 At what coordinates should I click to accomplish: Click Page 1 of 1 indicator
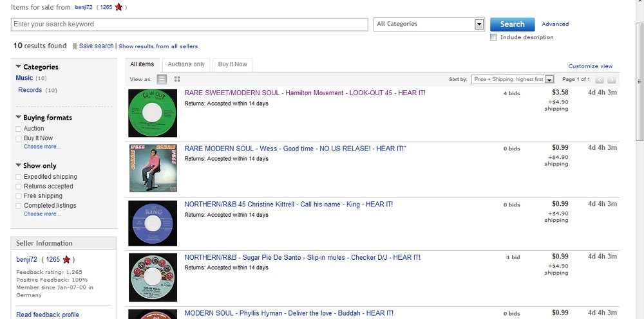pyautogui.click(x=576, y=79)
